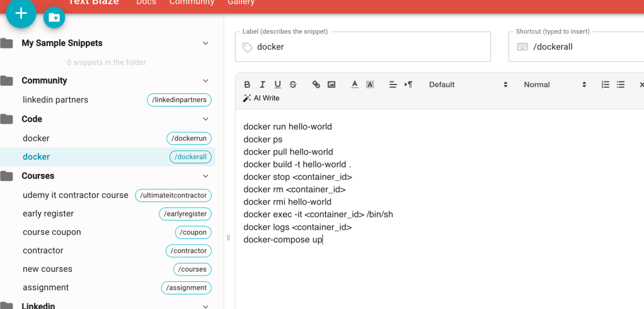Click the /ultimateitcontractor shortcut badge
This screenshot has height=309, width=644.
tap(173, 195)
